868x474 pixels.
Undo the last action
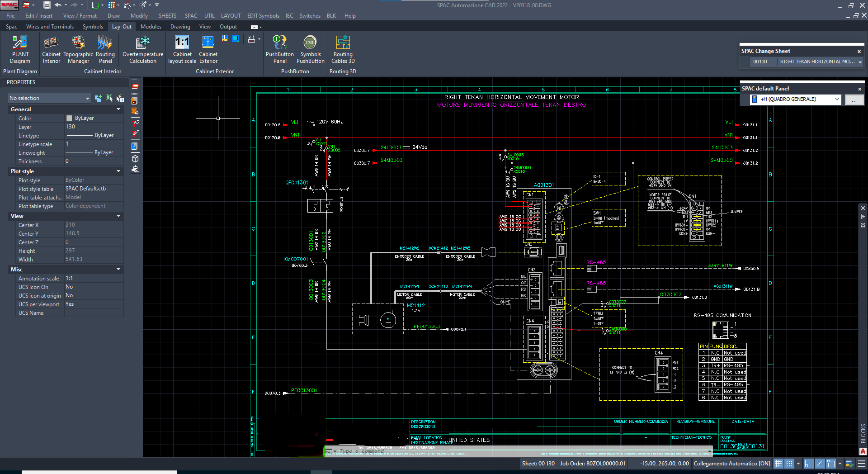point(58,5)
